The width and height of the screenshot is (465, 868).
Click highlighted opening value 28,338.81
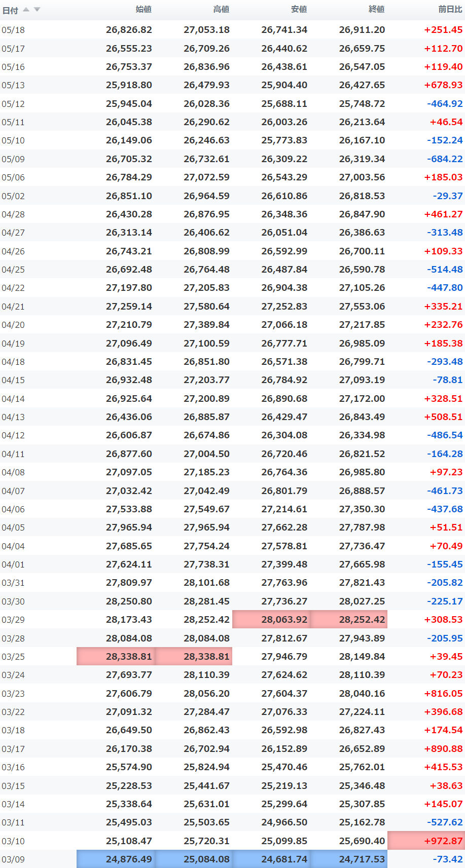(129, 657)
